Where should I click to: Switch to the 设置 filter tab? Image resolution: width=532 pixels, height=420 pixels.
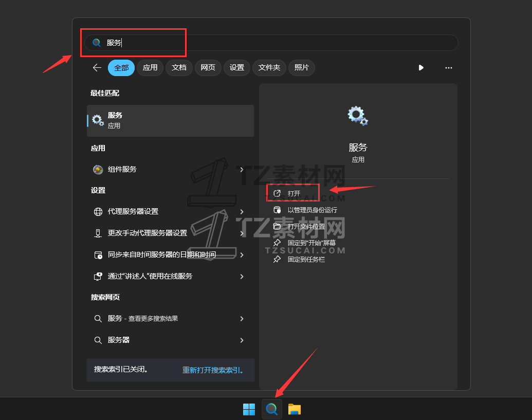[236, 67]
